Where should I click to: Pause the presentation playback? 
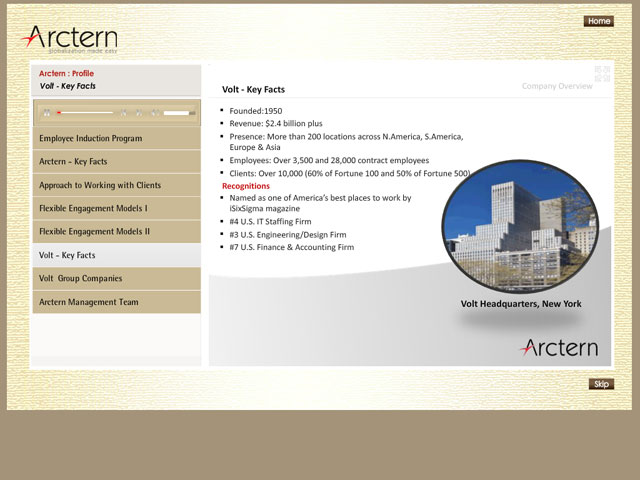click(x=47, y=113)
